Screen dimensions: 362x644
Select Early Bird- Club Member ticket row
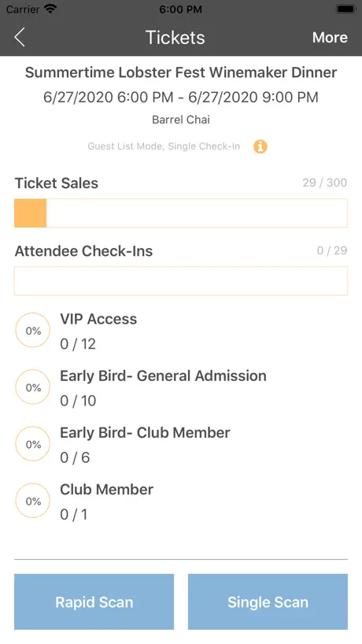click(181, 444)
